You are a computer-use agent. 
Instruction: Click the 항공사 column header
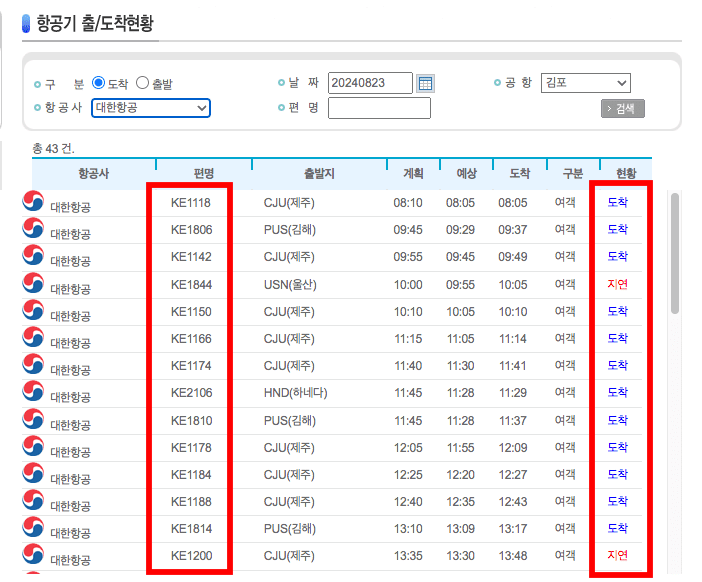pyautogui.click(x=94, y=174)
